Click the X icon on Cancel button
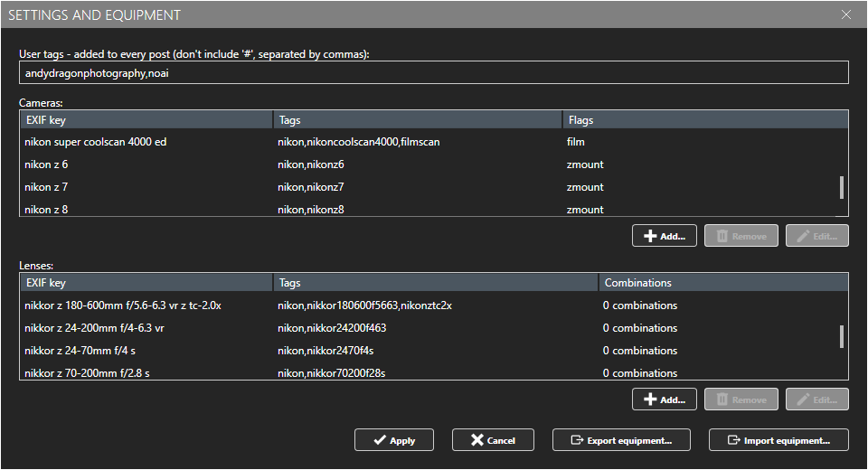868x470 pixels. click(476, 440)
